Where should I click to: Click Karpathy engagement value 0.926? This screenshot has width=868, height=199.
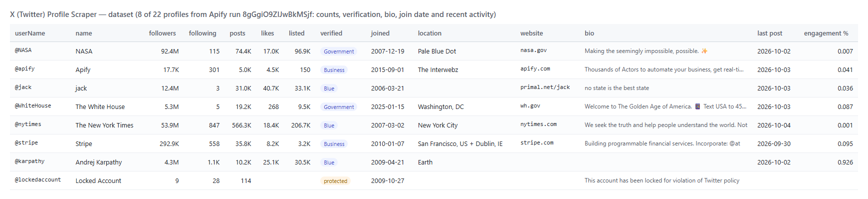[845, 162]
